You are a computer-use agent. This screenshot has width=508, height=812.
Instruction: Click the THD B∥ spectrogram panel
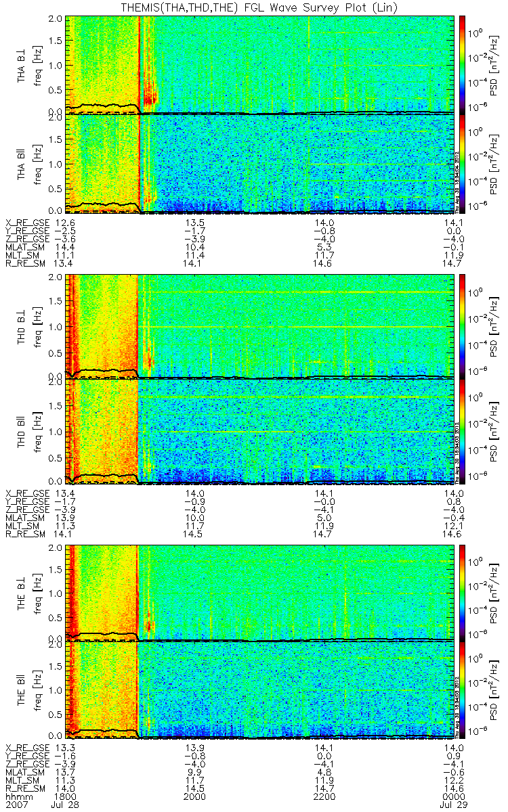(259, 431)
